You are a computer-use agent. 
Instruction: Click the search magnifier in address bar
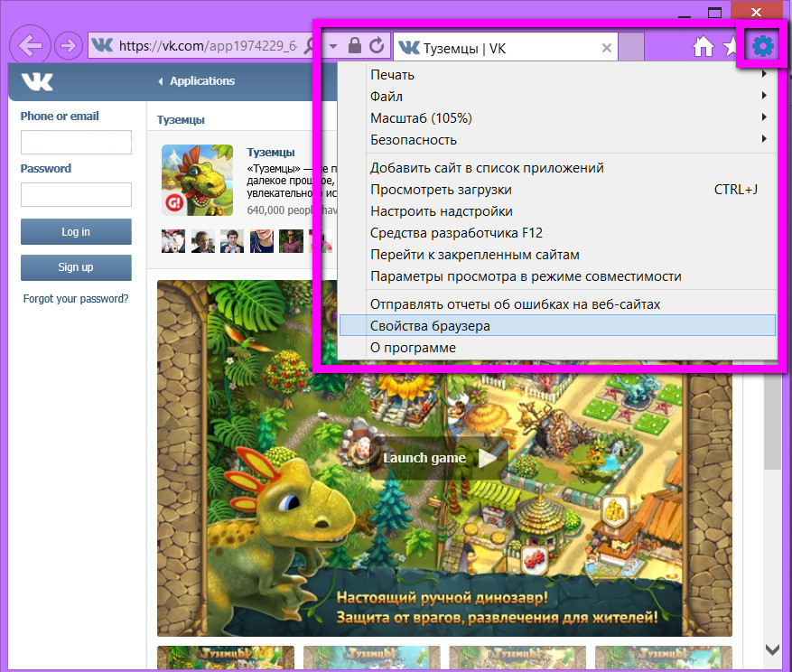click(x=309, y=46)
